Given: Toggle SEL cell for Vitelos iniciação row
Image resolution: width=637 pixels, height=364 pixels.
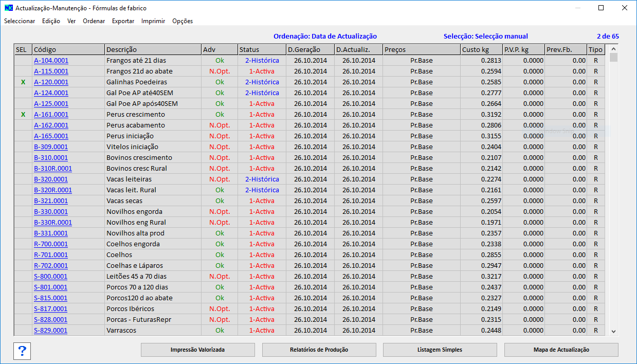Looking at the screenshot, I should (x=23, y=147).
